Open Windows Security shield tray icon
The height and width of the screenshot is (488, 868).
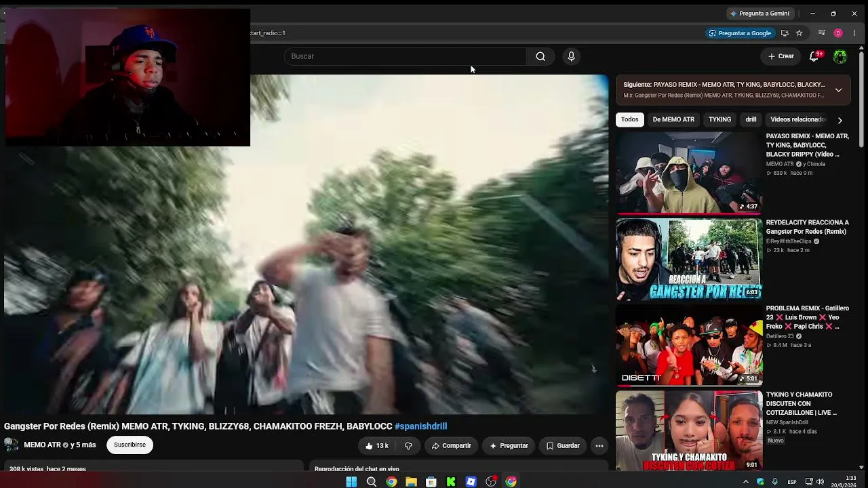point(760,482)
